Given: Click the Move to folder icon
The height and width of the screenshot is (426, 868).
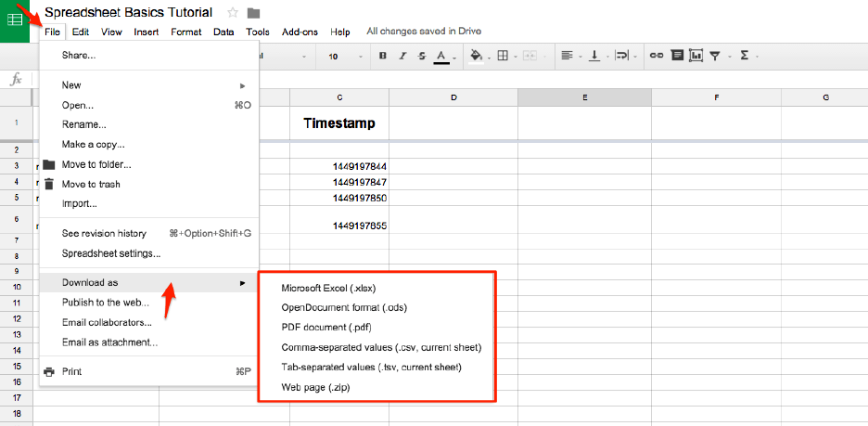Looking at the screenshot, I should (49, 164).
